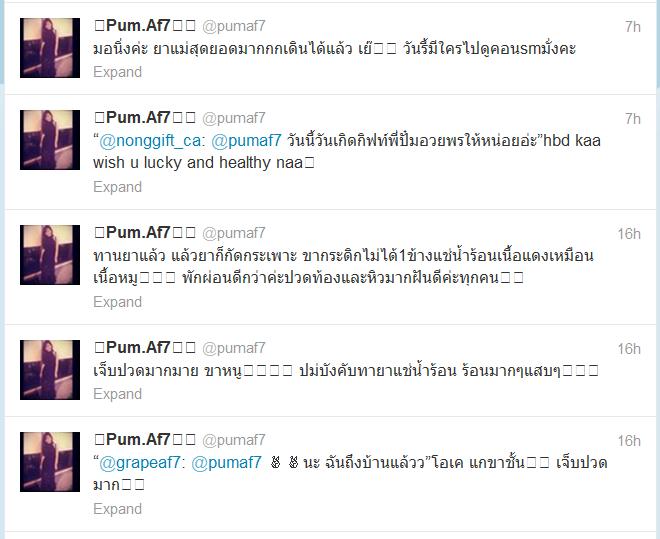
Task: Open the @nonggift_ca mention link
Action: [x=150, y=141]
